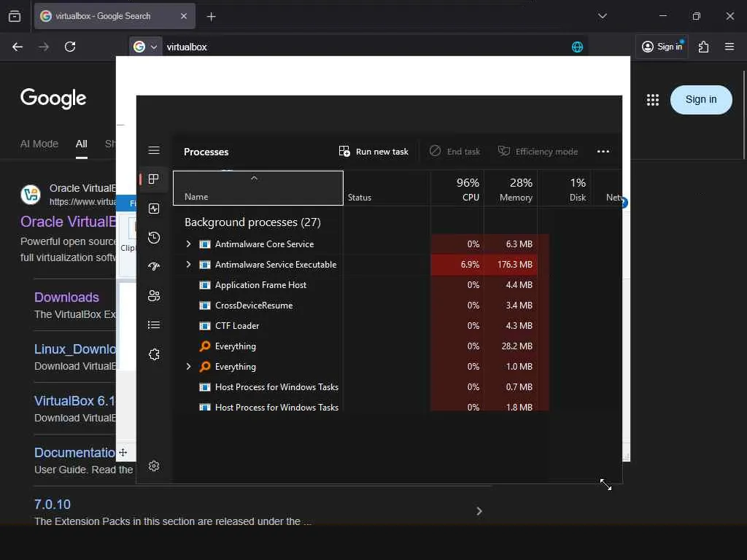Viewport: 747px width, 560px height.
Task: Open Startup apps icon in sidebar
Action: pos(154,267)
